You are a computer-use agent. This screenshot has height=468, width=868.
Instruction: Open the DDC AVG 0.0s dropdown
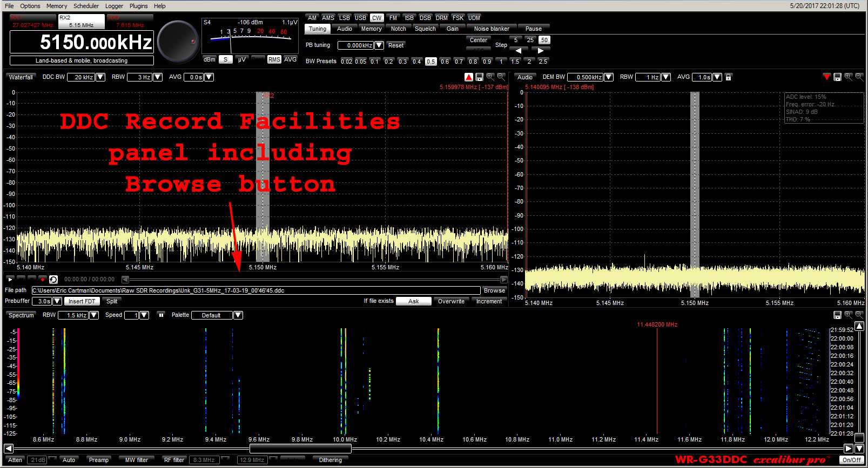[x=209, y=77]
